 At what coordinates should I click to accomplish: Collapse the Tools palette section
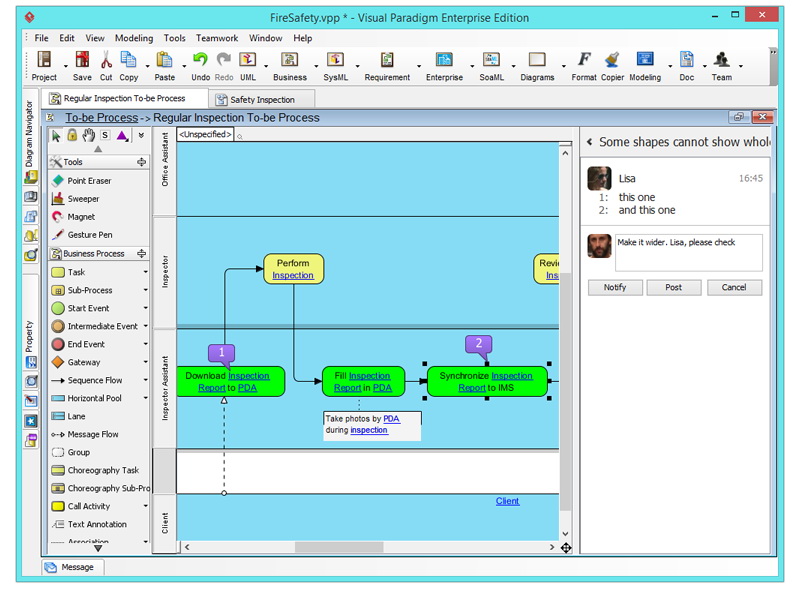(x=141, y=162)
